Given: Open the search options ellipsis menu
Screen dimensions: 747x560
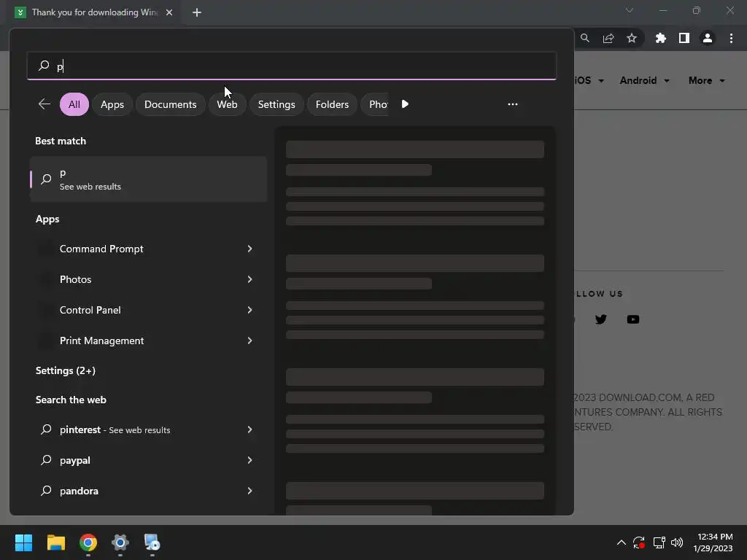Looking at the screenshot, I should pyautogui.click(x=513, y=104).
